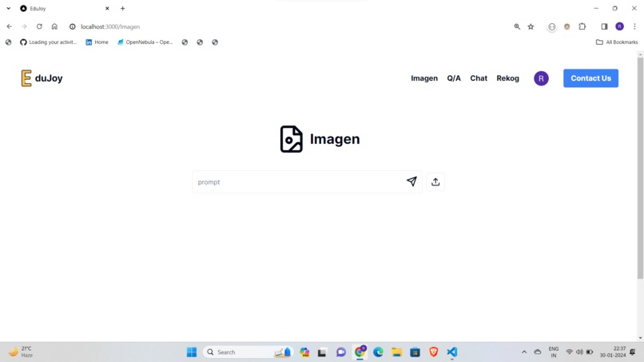Navigate to Rekog in navbar
This screenshot has width=644, height=362.
(507, 78)
